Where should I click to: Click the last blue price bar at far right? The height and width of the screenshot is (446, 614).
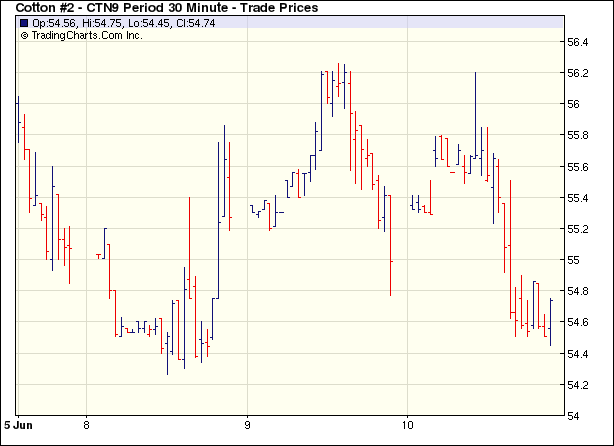coord(550,320)
